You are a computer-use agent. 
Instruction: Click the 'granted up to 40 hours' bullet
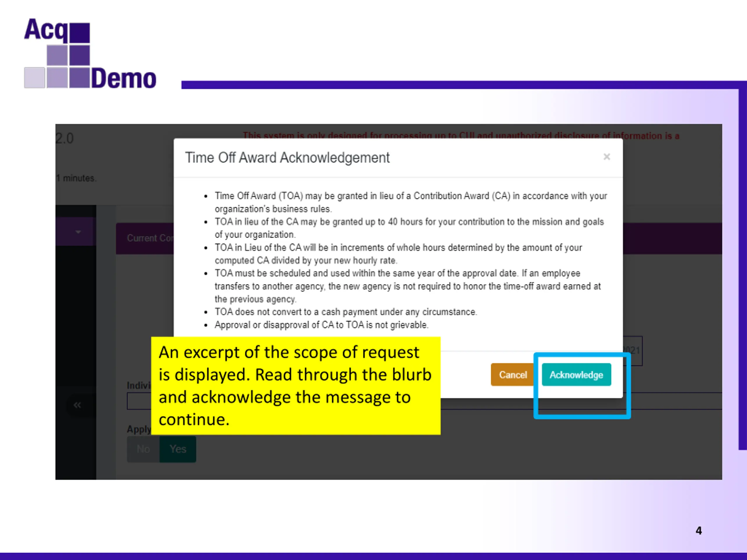tap(409, 228)
